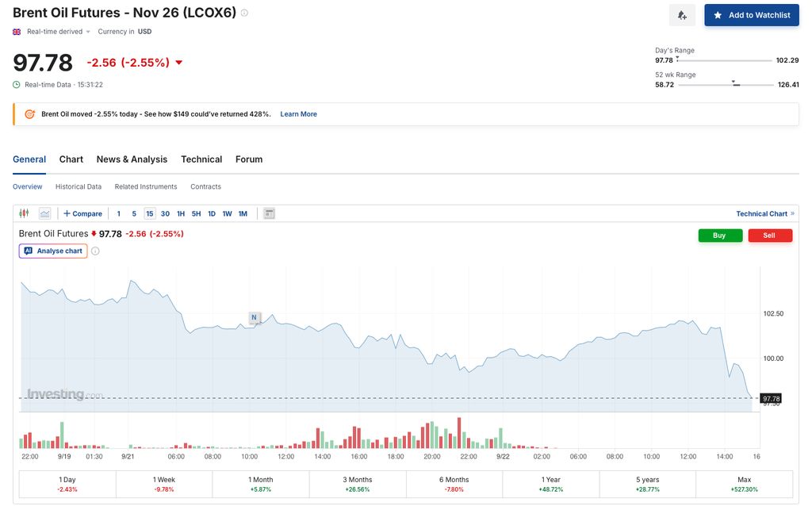812x506 pixels.
Task: Open Historical Data sub-tab
Action: point(79,186)
